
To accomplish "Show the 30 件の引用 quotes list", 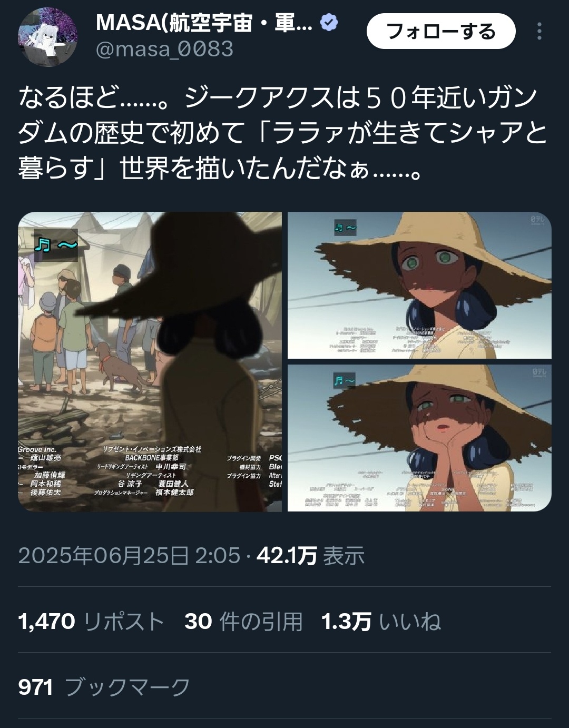I will coord(243,622).
